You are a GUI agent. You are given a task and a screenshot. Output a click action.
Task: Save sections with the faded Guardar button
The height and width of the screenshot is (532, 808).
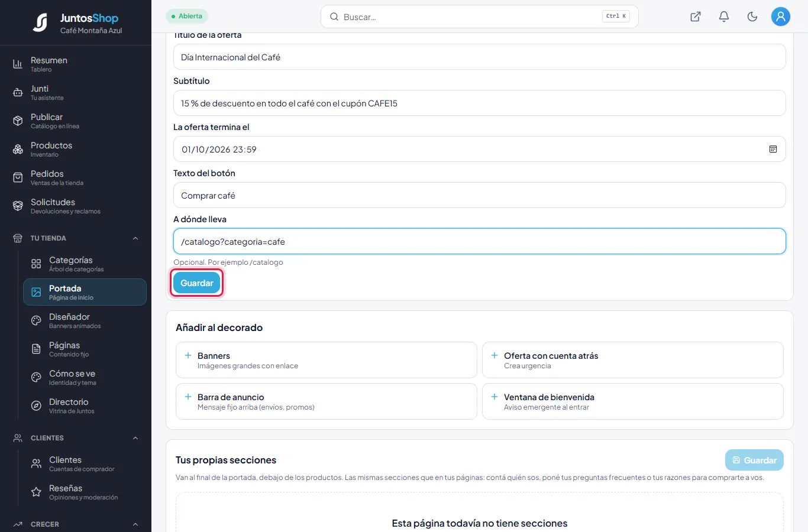(x=754, y=460)
